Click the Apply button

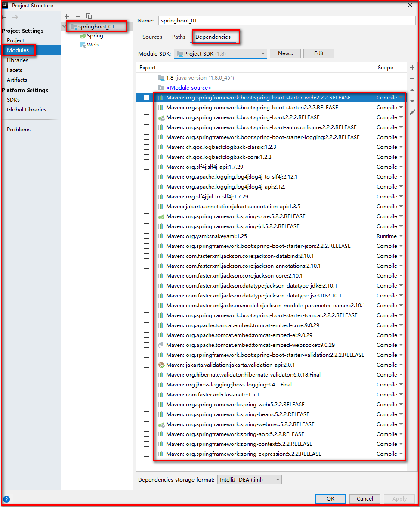399,498
